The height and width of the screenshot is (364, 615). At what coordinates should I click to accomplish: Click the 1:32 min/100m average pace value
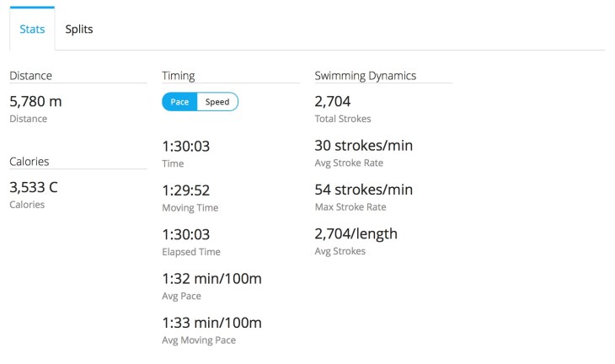tap(211, 278)
